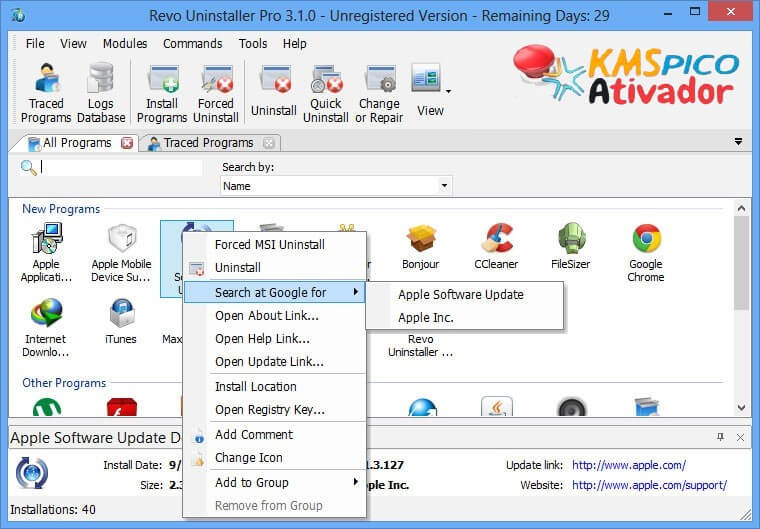760x529 pixels.
Task: Start Quick Uninstall from the toolbar
Action: [326, 93]
